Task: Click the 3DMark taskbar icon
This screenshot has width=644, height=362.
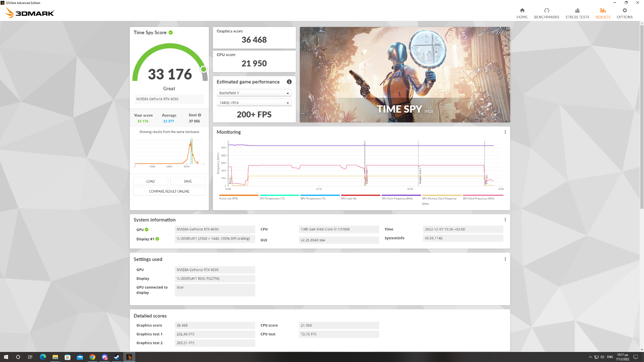Action: point(129,357)
